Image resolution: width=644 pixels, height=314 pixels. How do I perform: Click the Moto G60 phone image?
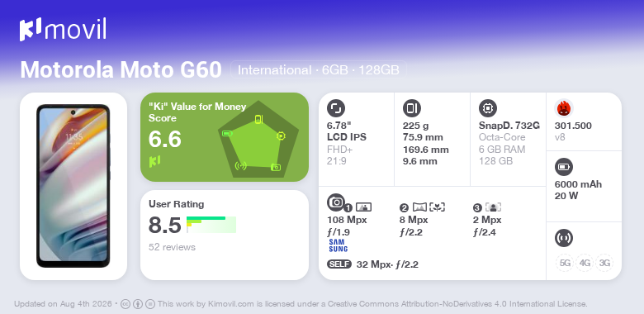pos(73,186)
